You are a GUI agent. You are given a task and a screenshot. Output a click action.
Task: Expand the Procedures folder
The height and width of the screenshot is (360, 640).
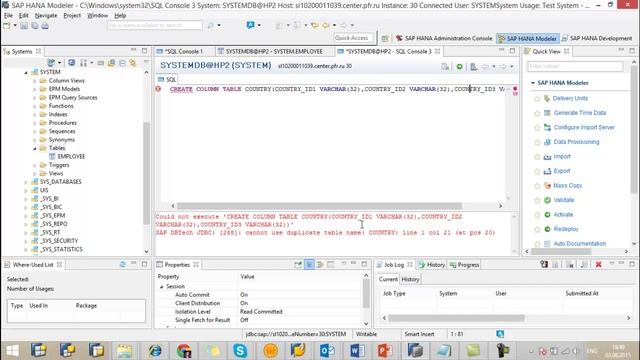pyautogui.click(x=35, y=123)
